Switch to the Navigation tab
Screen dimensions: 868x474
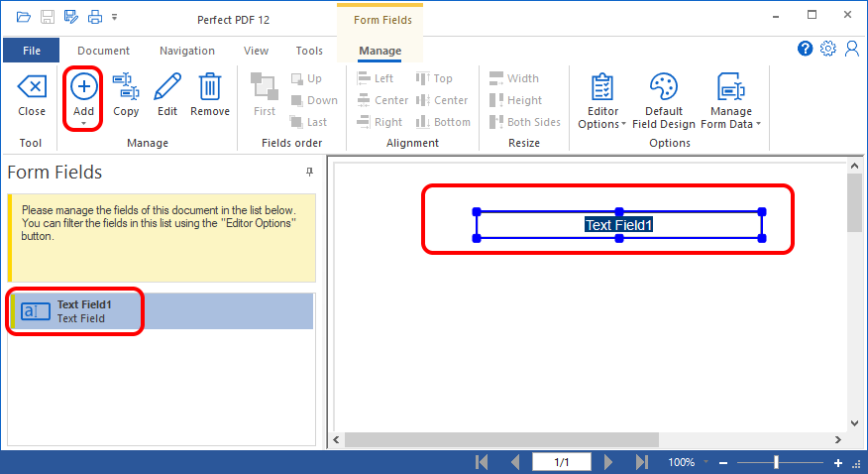click(x=187, y=51)
